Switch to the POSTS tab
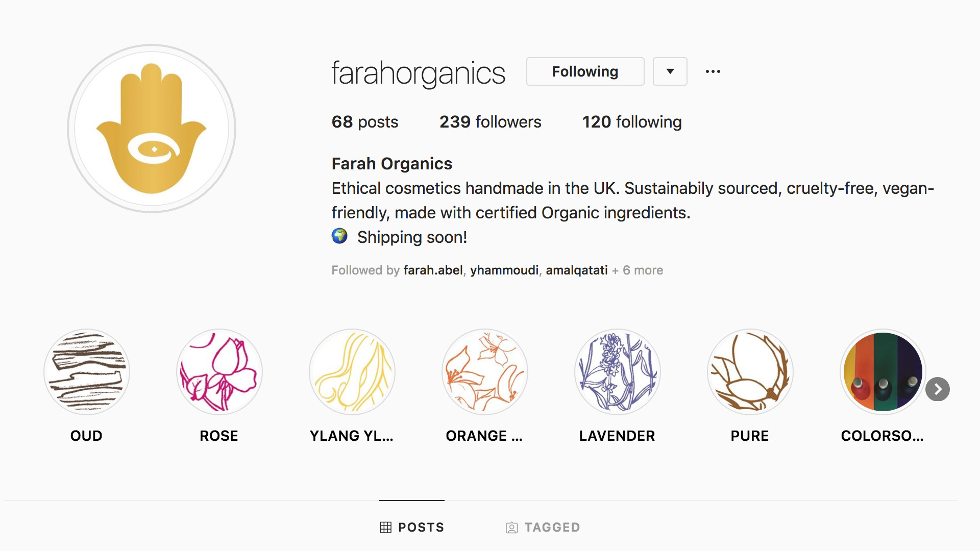The width and height of the screenshot is (980, 551). click(x=412, y=527)
